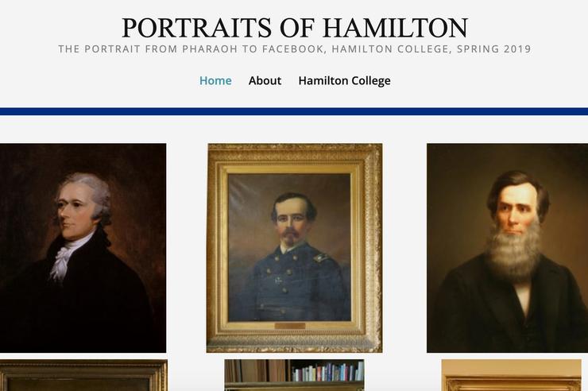Viewport: 588px width, 391px height.
Task: Open the About page
Action: (x=265, y=80)
